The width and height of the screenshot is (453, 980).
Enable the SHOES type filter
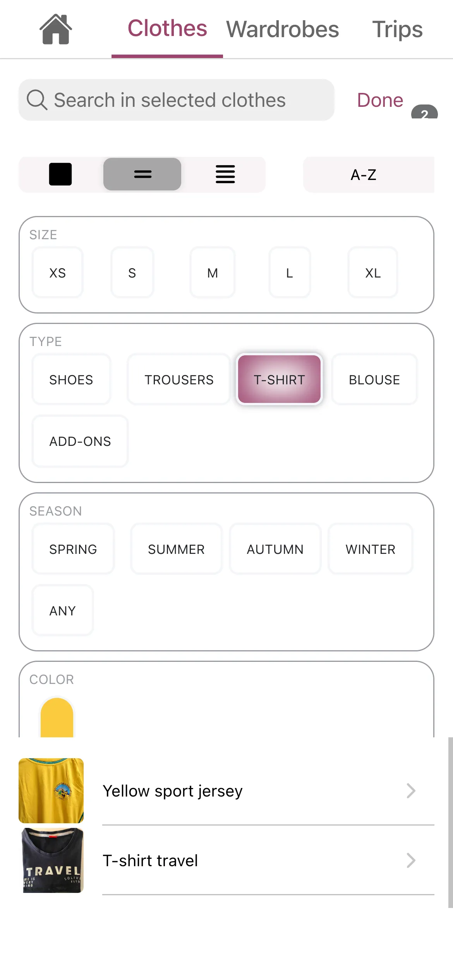71,380
